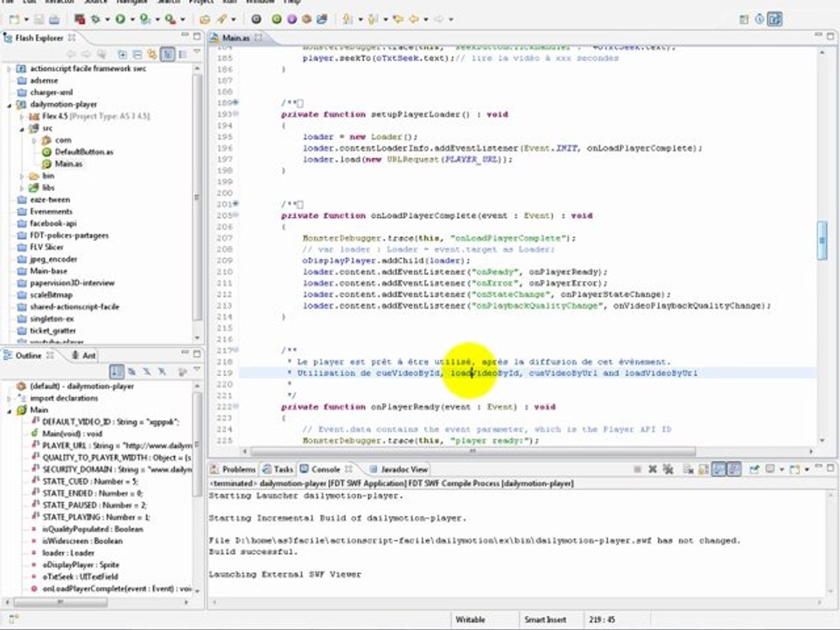Click the Sort button in Outline toolbar
Screen dimensions: 840x630
coord(117,372)
